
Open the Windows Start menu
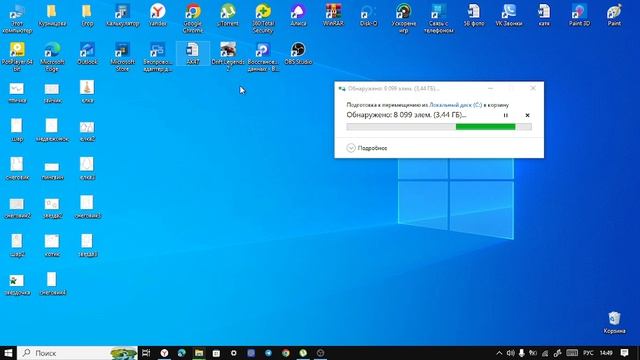[8, 353]
